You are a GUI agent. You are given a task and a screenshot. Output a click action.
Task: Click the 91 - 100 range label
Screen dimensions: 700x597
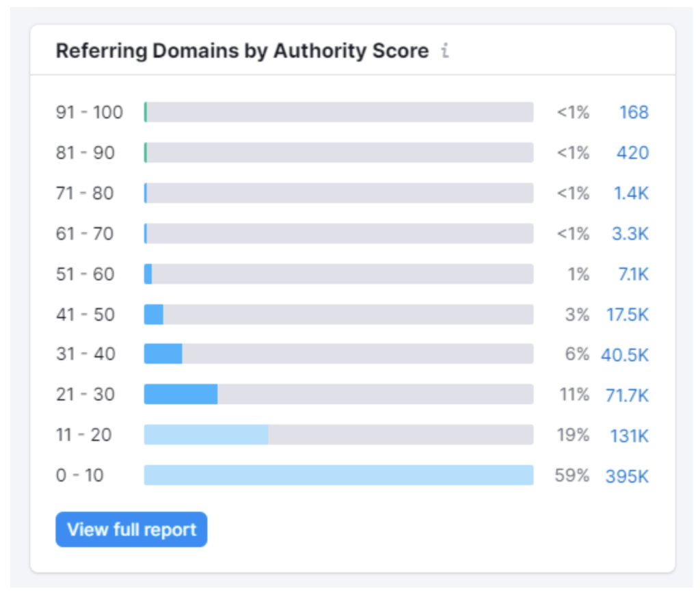90,112
